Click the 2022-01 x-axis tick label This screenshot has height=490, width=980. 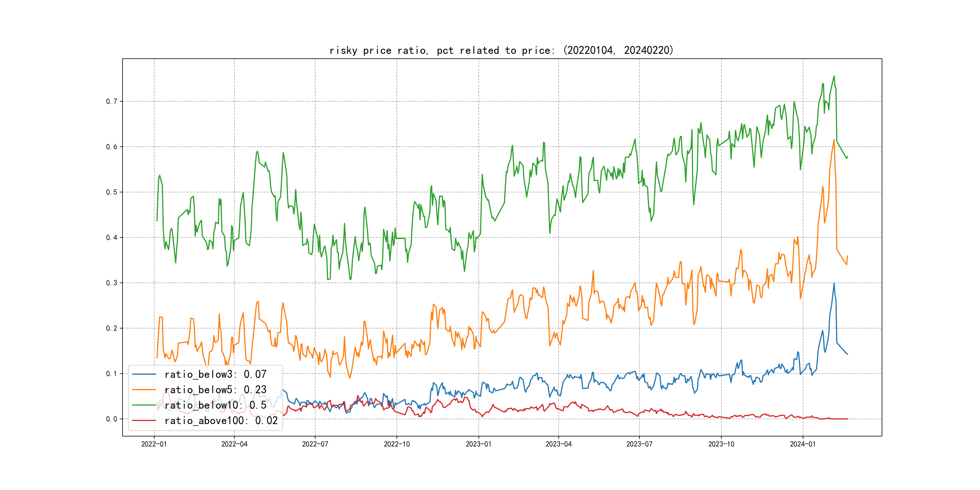click(154, 444)
